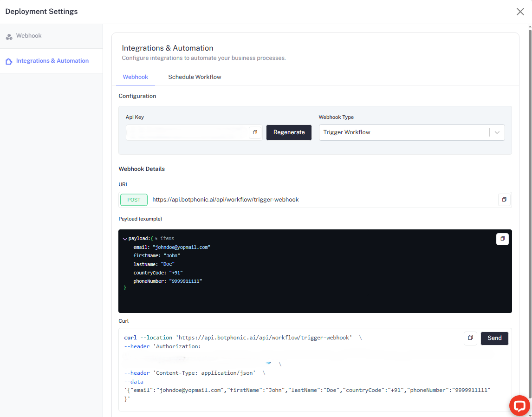This screenshot has width=532, height=417.
Task: Copy the webhook URL with its copy icon
Action: (x=504, y=199)
